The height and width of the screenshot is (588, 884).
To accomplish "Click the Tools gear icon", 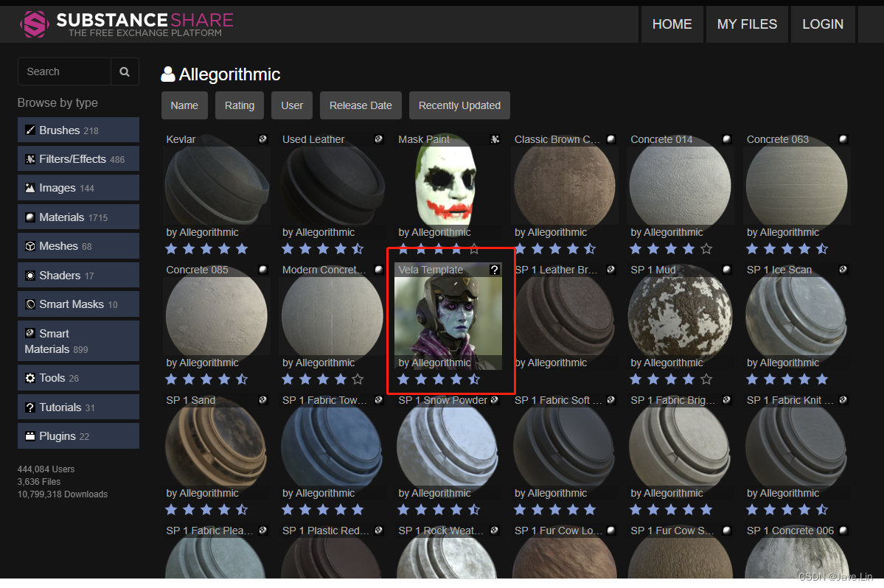I will point(30,378).
